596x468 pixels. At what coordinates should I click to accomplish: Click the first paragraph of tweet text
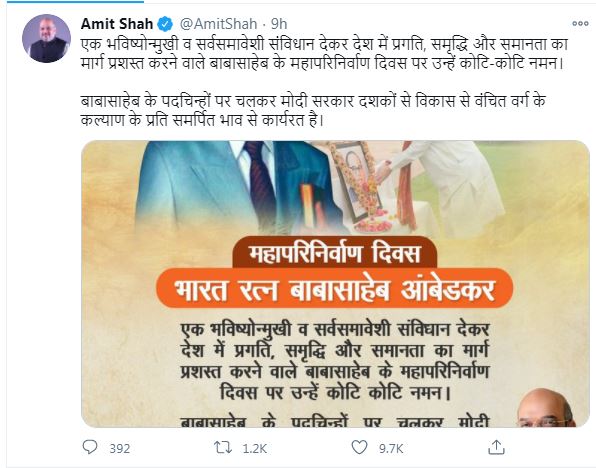point(324,53)
